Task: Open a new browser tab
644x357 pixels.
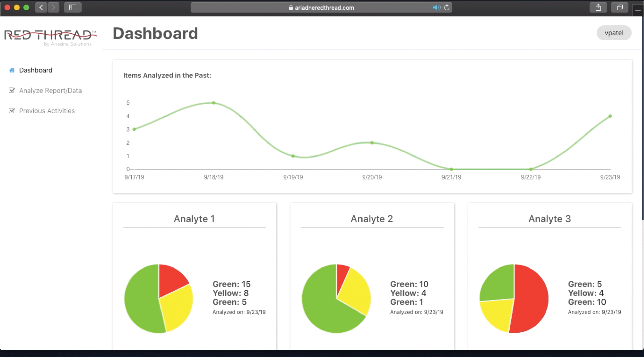Action: (x=638, y=11)
